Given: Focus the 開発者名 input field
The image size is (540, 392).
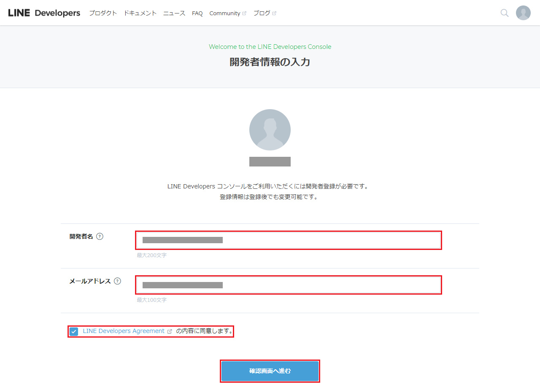Looking at the screenshot, I should 289,240.
